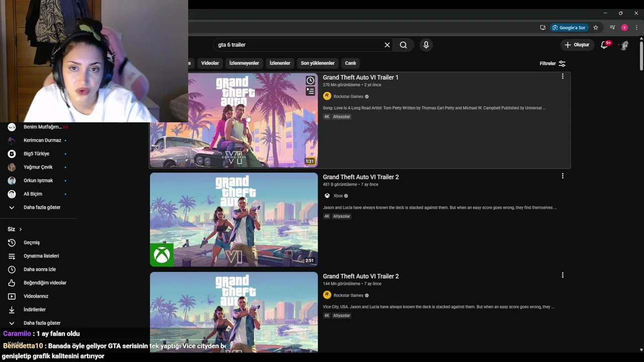
Task: Open Xbox Trailer 2 thumbnail
Action: 234,220
